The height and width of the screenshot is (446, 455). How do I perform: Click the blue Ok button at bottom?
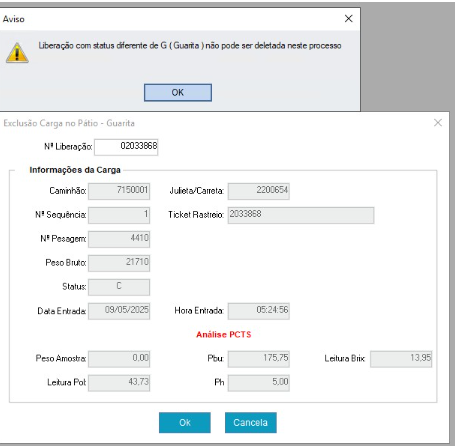click(185, 423)
